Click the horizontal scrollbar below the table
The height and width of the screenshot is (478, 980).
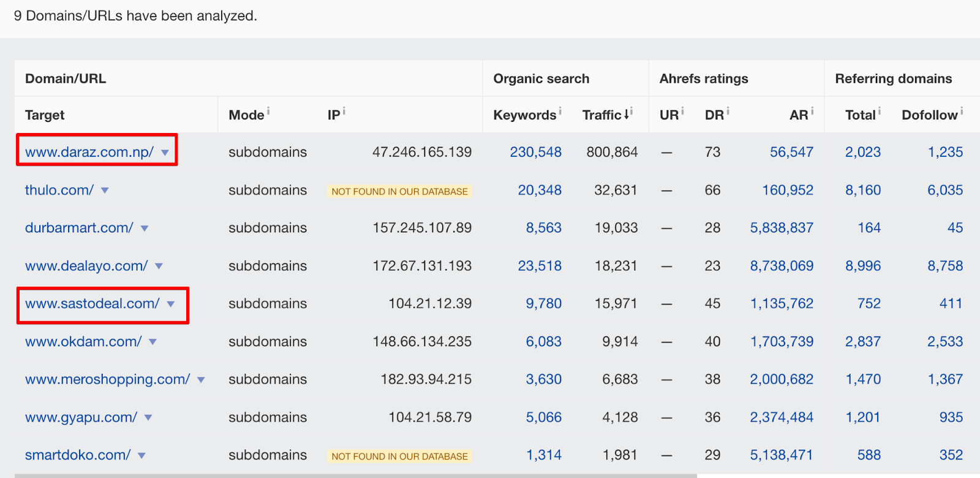(356, 476)
